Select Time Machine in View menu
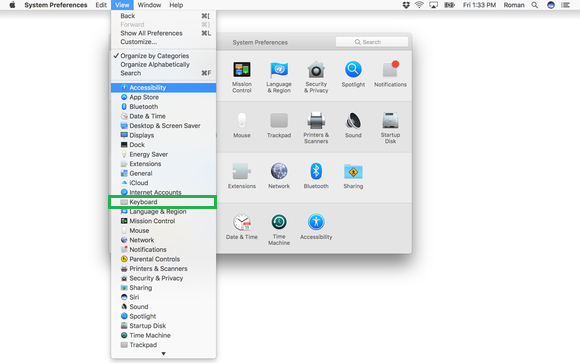 pos(163,335)
